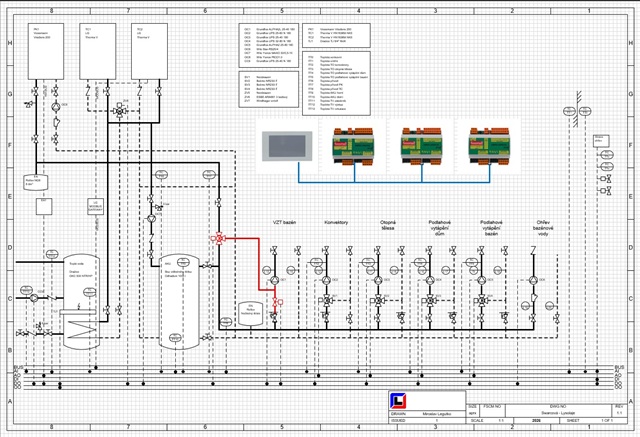
Task: Select the expansion vessel below PK1 pipe
Action: pyautogui.click(x=36, y=182)
